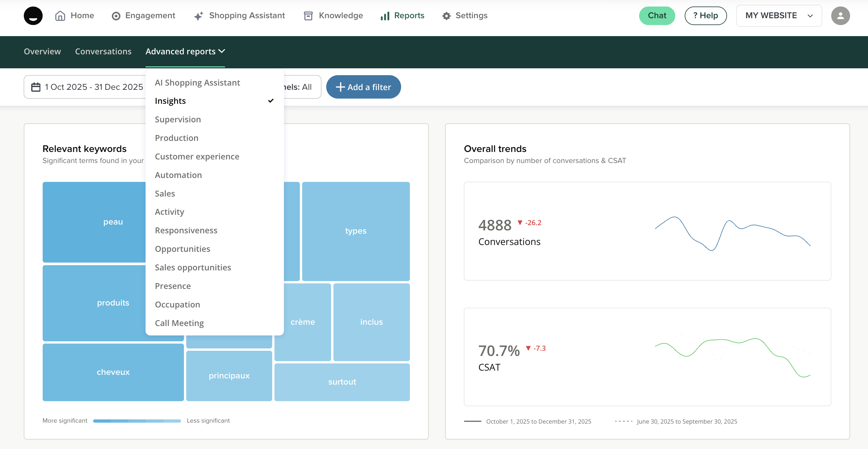The height and width of the screenshot is (449, 868).
Task: Click the black smiley logo icon
Action: [33, 16]
